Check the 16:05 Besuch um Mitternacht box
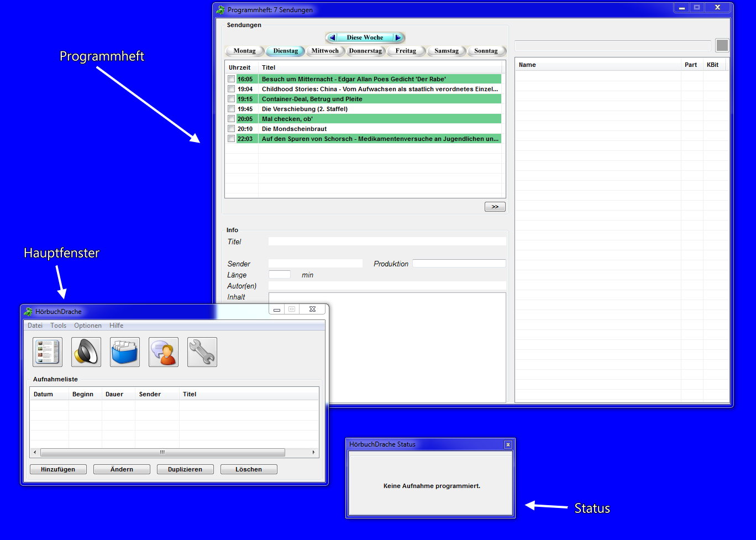756x540 pixels. pos(231,79)
